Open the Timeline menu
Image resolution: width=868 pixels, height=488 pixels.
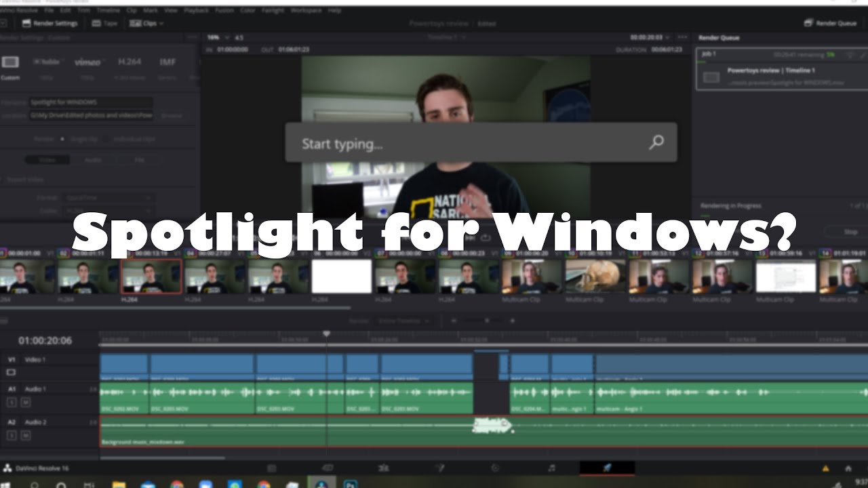click(108, 11)
